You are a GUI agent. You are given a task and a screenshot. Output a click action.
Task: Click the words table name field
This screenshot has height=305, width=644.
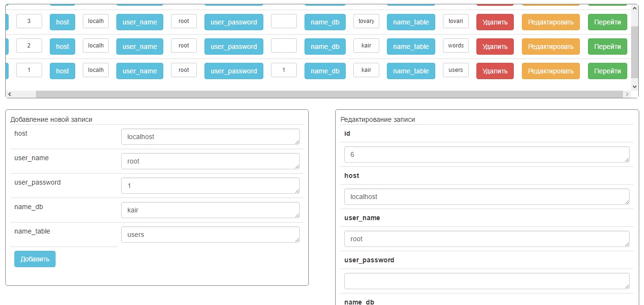point(456,46)
